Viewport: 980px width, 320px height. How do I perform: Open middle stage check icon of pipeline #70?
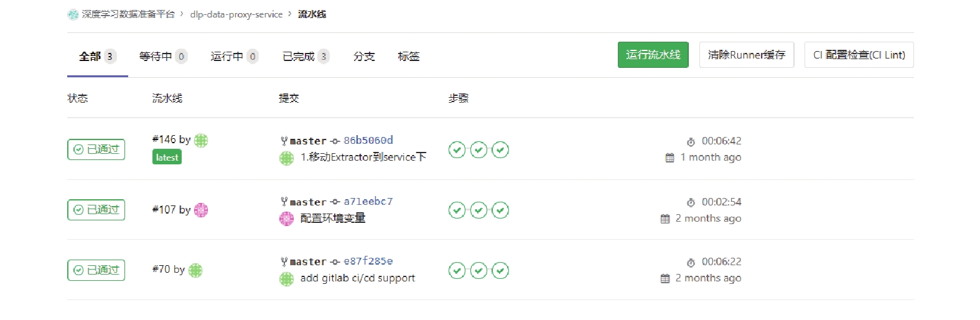pos(478,270)
